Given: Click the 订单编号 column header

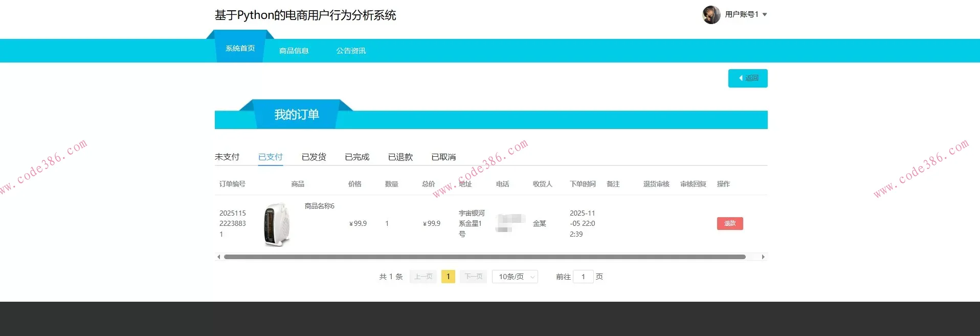Looking at the screenshot, I should 232,184.
